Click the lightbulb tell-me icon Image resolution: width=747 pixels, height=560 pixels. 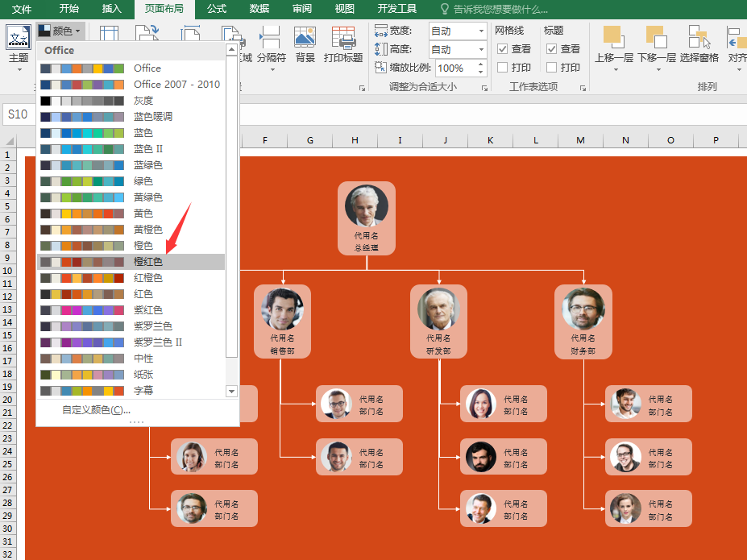(x=444, y=9)
